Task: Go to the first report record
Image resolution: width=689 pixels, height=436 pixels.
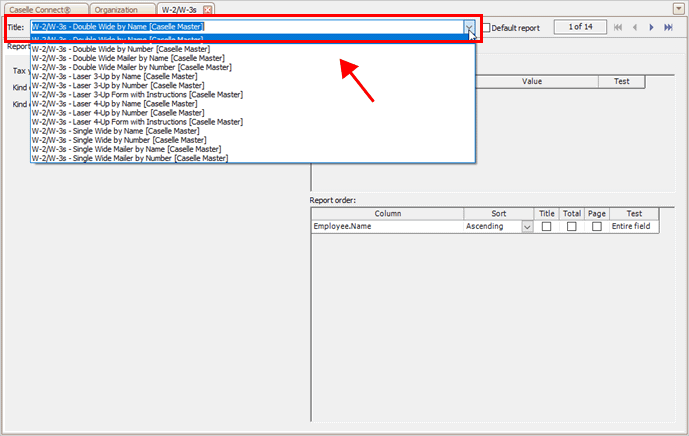Action: pos(618,27)
